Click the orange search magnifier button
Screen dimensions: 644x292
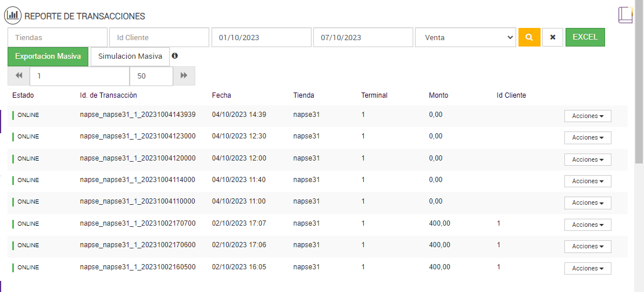pos(529,37)
